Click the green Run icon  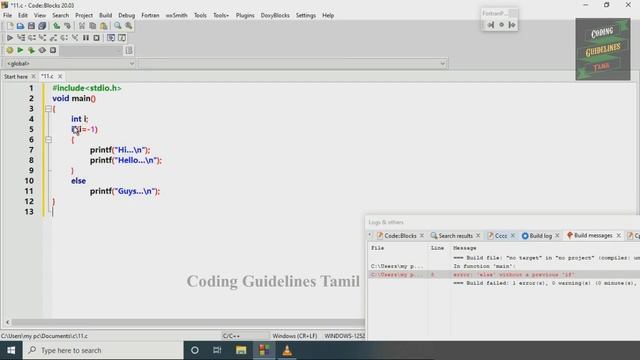(20, 50)
